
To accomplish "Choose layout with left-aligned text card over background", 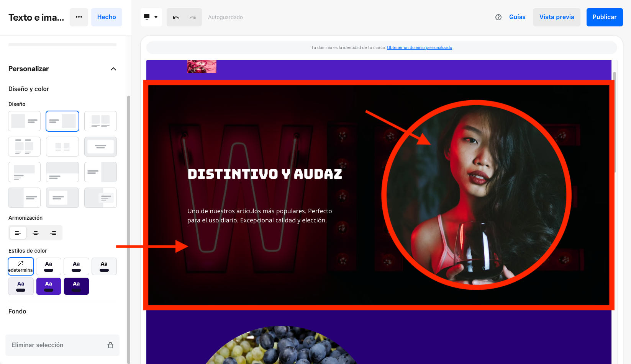I will tap(62, 198).
